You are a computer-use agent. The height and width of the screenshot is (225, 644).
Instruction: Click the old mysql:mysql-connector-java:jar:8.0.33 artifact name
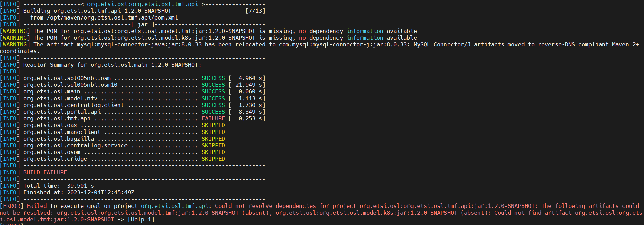[x=139, y=44]
